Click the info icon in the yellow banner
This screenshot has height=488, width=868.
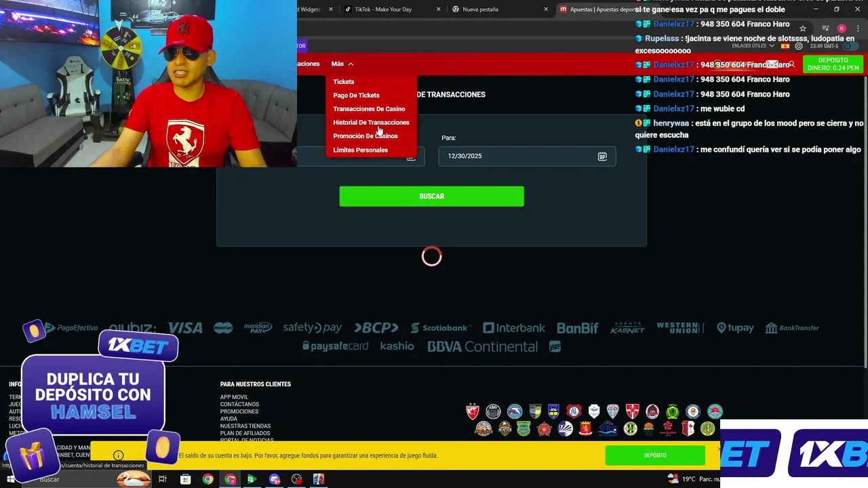[x=118, y=455]
